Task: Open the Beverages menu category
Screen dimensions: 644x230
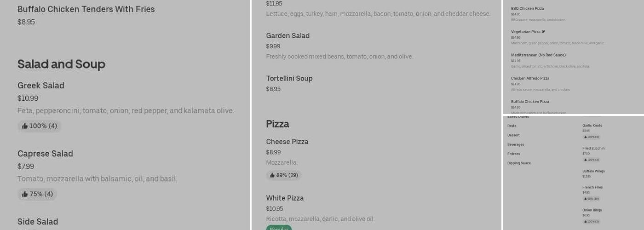Action: pos(516,144)
